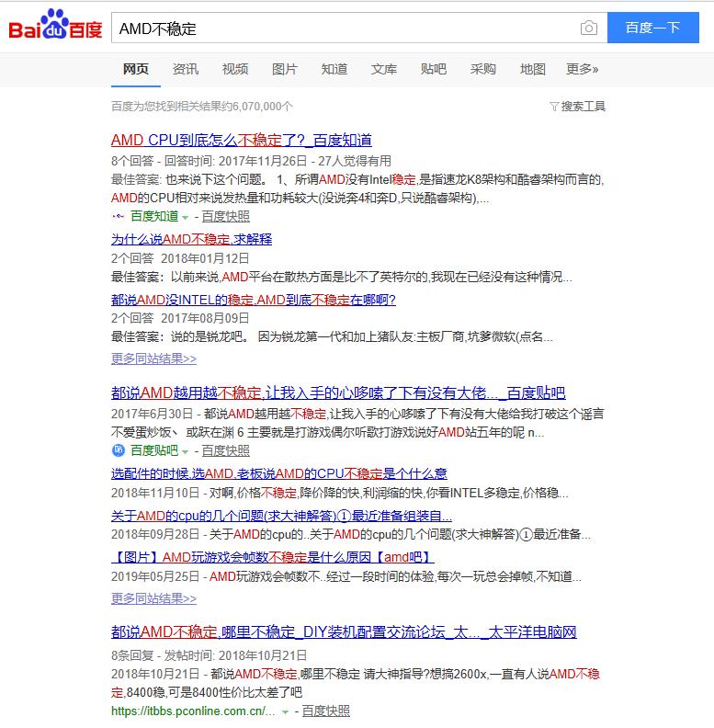This screenshot has width=714, height=728.
Task: Open the 地图 tab
Action: [x=532, y=69]
